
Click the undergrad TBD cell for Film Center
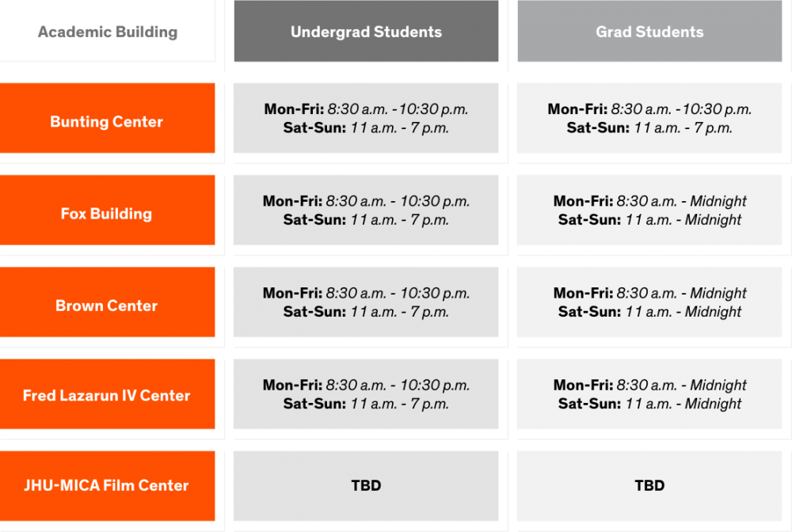click(x=366, y=486)
